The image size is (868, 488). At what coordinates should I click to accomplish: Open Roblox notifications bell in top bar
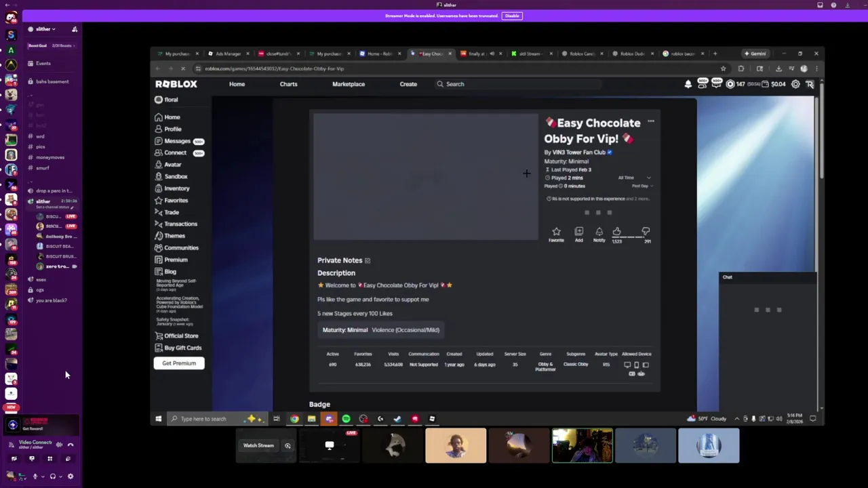[x=688, y=84]
